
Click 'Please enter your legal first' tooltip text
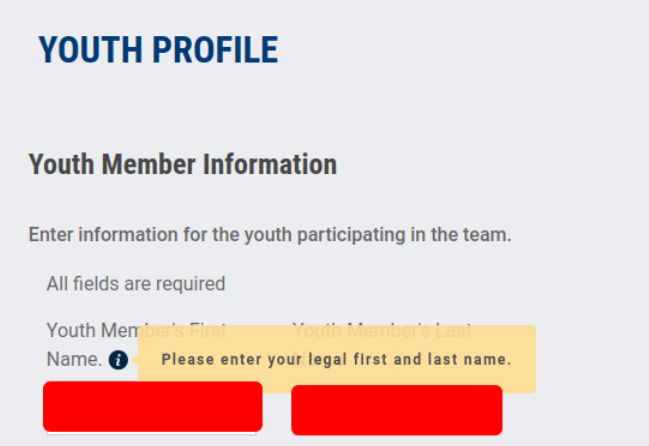274,359
